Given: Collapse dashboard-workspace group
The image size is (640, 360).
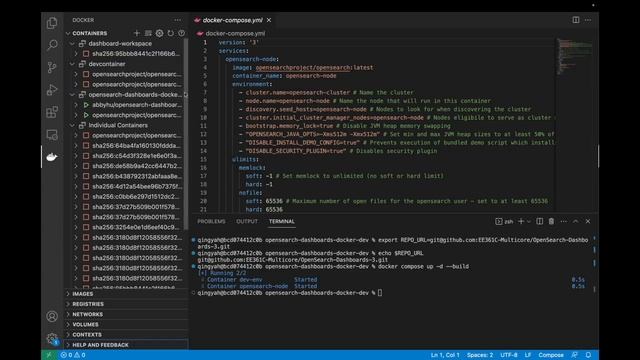Looking at the screenshot, I should pyautogui.click(x=73, y=43).
